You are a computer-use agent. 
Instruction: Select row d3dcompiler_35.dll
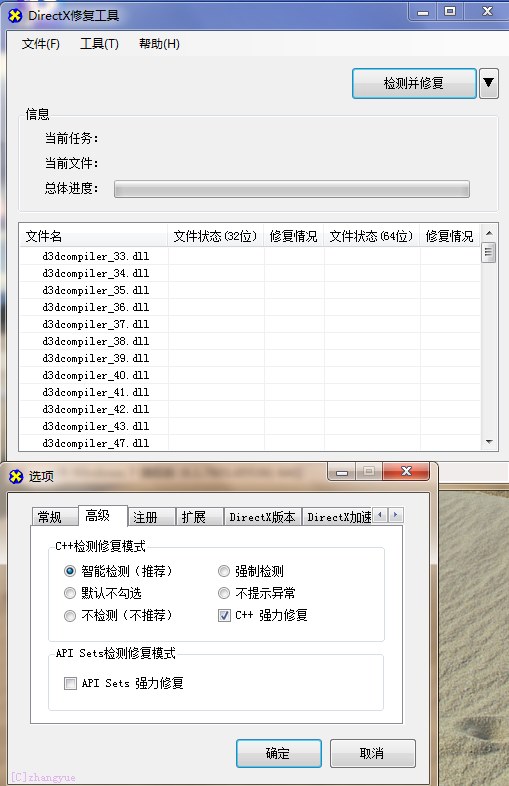(250, 290)
